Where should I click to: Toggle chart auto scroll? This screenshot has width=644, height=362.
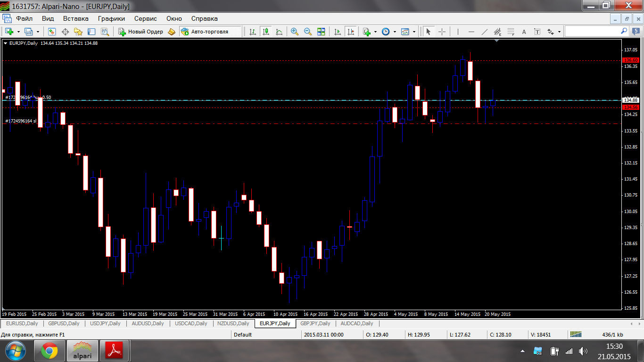click(338, 32)
